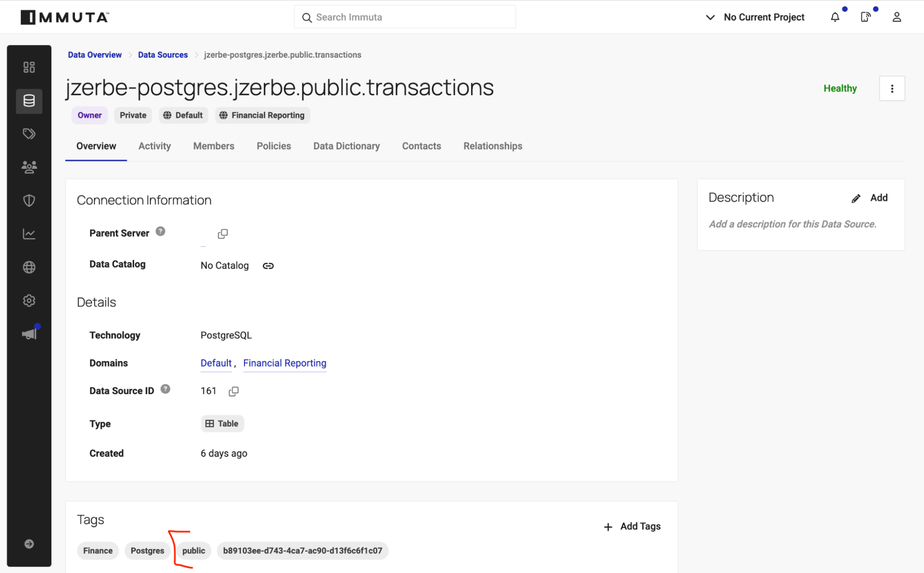This screenshot has width=924, height=573.
Task: Open the Data Sources database icon in sidebar
Action: (x=29, y=101)
